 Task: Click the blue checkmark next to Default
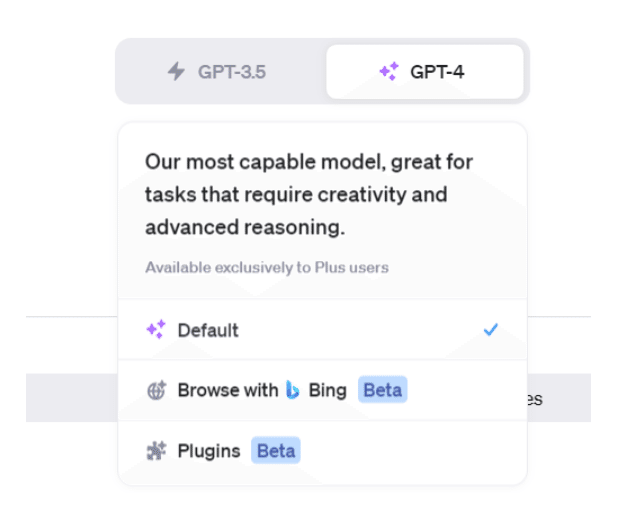point(491,329)
